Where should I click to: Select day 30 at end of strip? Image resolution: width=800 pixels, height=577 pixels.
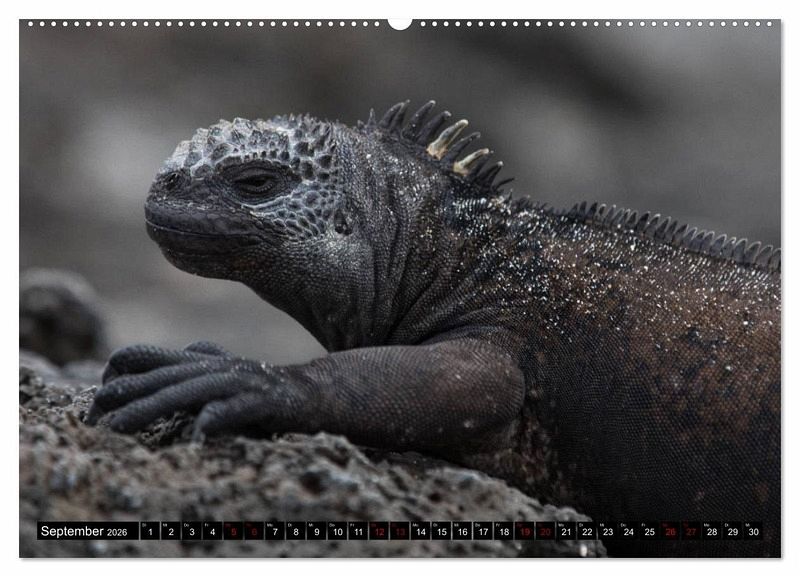click(753, 532)
